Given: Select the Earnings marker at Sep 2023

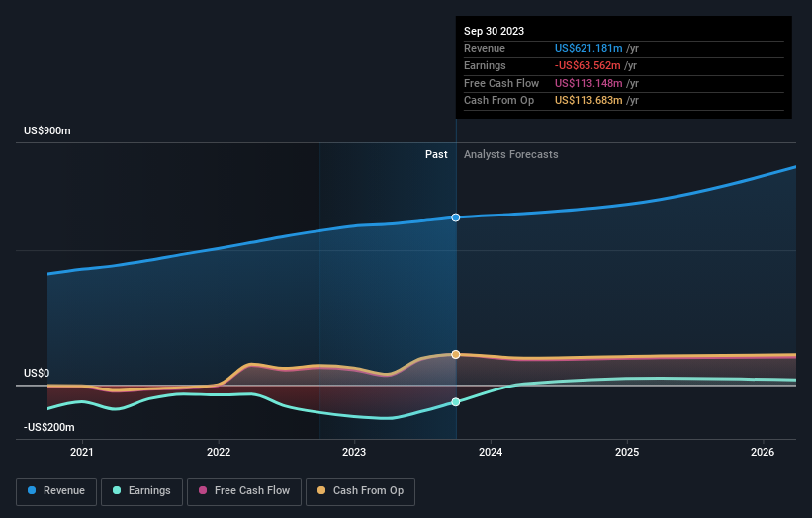Looking at the screenshot, I should click(x=456, y=402).
